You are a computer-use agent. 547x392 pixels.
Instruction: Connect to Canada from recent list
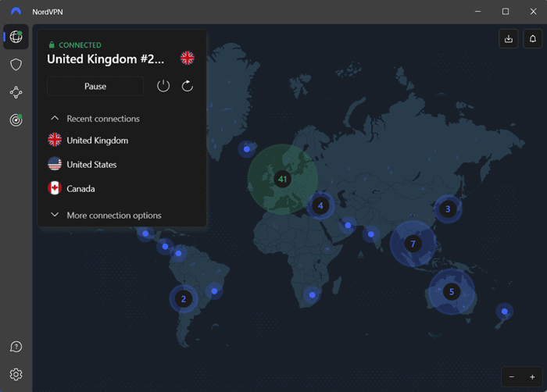click(122, 188)
